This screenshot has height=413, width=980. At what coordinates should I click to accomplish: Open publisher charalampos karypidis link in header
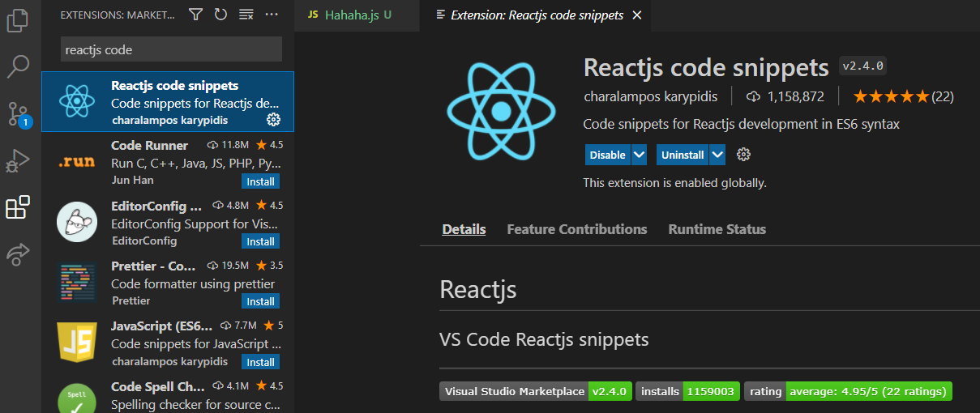pos(650,96)
